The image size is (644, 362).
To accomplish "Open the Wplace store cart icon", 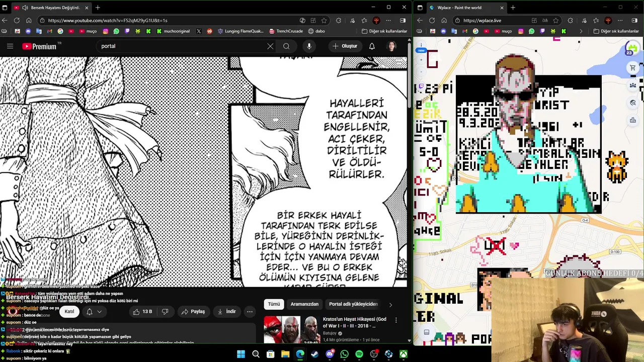I will [632, 68].
